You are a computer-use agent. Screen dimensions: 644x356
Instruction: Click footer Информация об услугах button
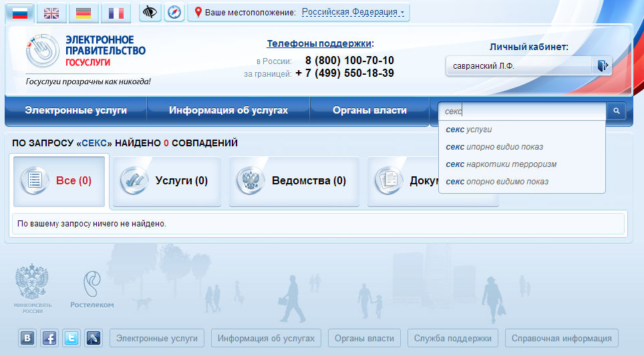click(x=266, y=339)
